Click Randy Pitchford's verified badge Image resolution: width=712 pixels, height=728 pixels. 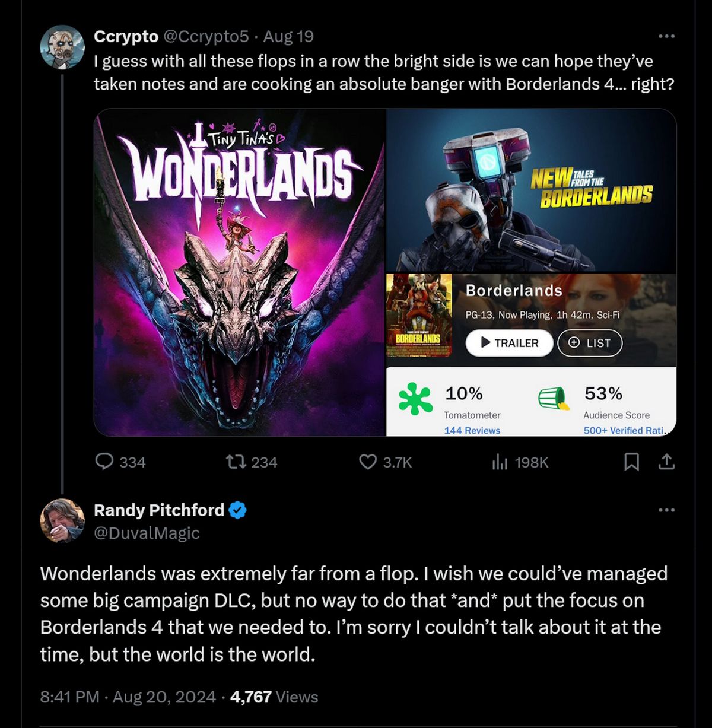coord(238,509)
